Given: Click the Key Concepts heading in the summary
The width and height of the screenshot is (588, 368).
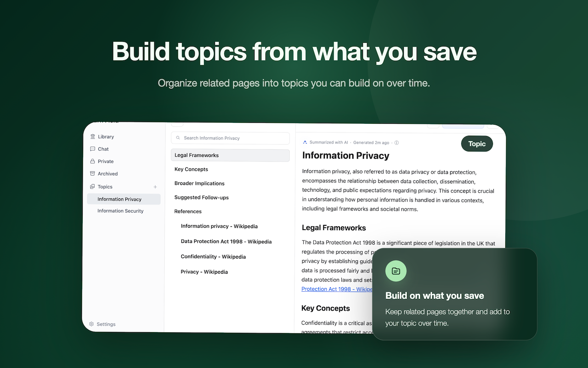Looking at the screenshot, I should 326,308.
